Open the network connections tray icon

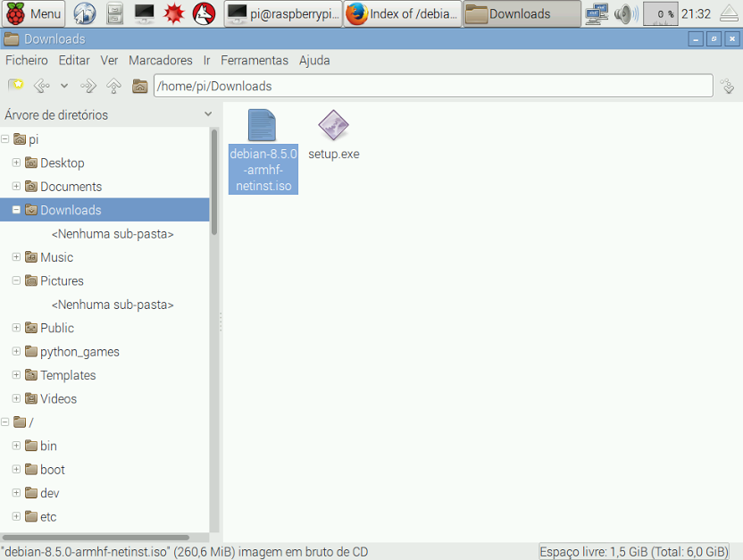pyautogui.click(x=597, y=13)
